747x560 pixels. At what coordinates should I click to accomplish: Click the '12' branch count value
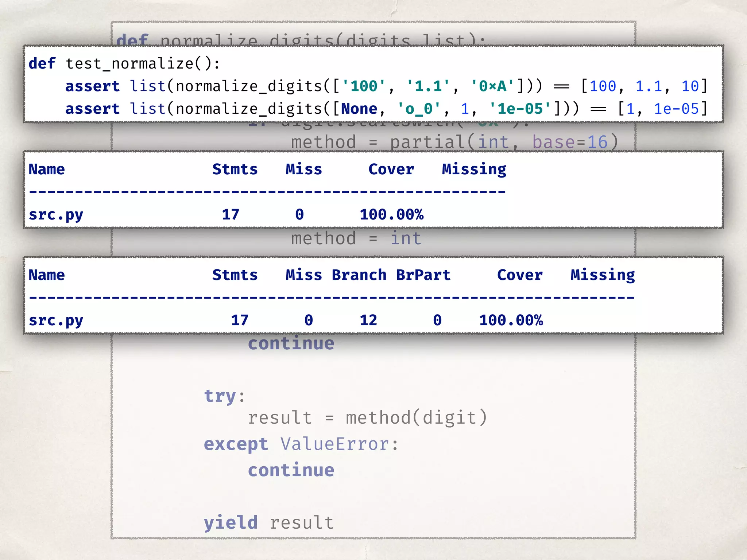(368, 320)
